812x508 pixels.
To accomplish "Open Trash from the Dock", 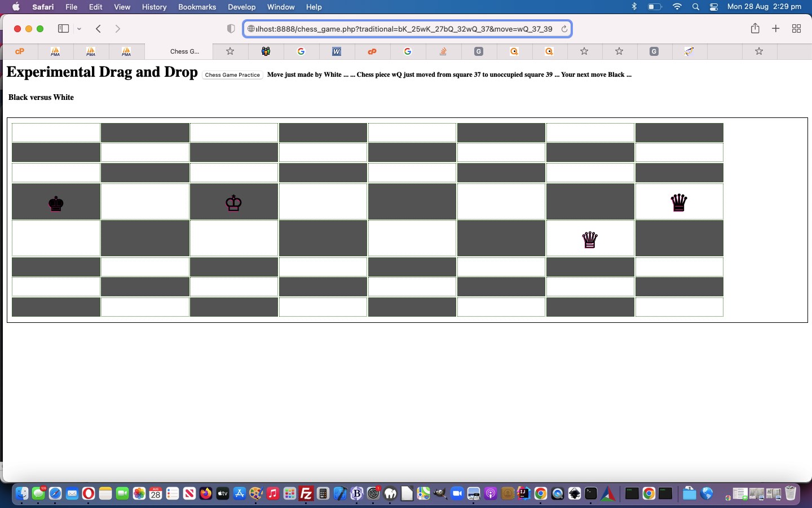I will coord(791,494).
